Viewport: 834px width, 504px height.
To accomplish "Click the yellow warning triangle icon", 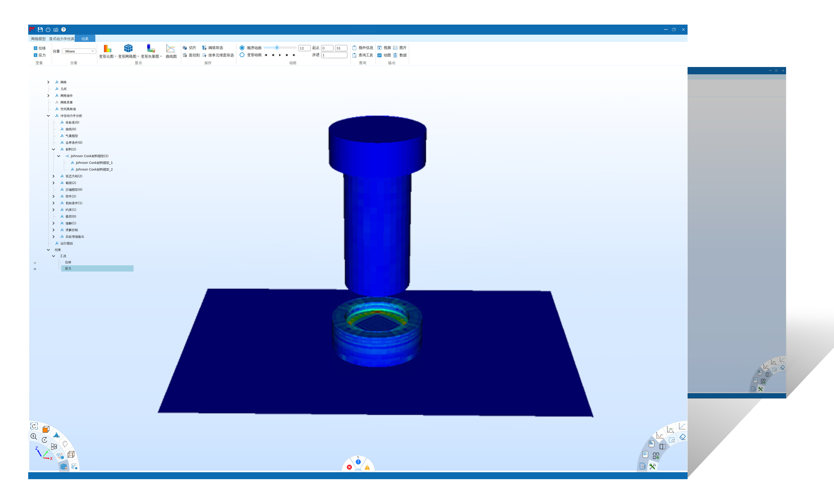I will (x=367, y=467).
